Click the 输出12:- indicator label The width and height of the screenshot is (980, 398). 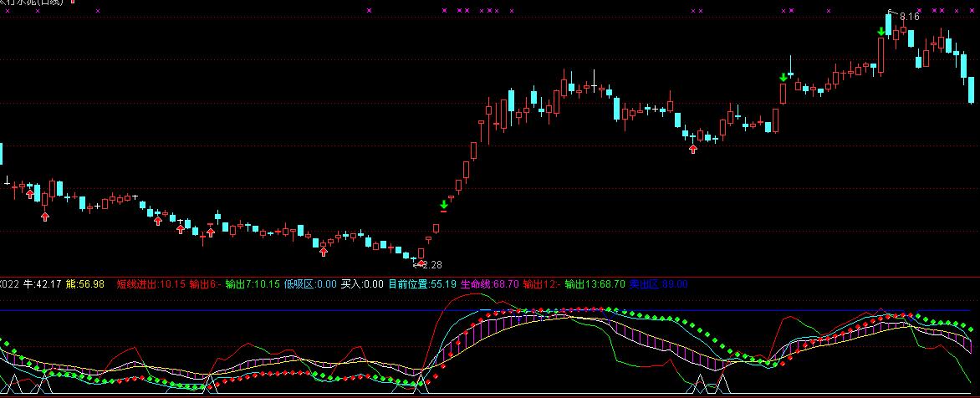coord(541,284)
